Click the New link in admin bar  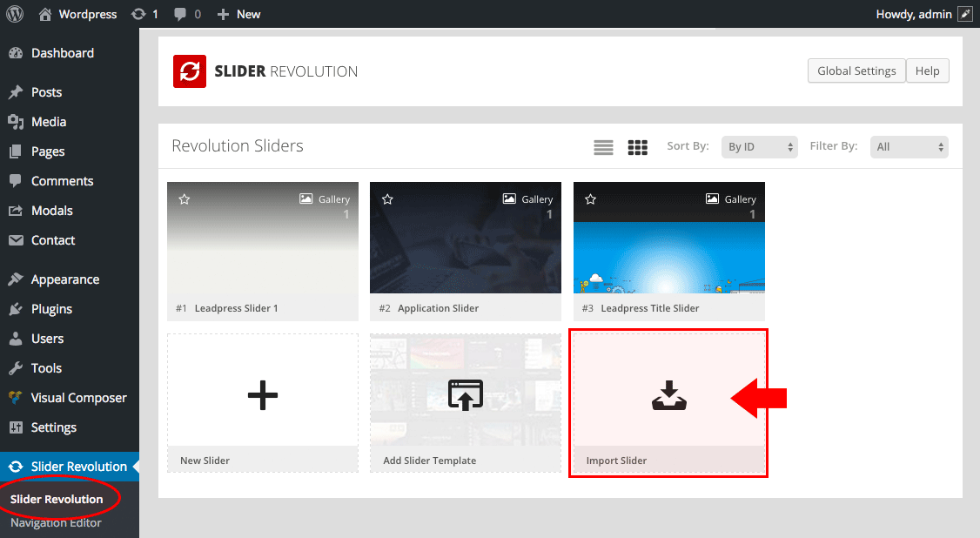(x=248, y=15)
